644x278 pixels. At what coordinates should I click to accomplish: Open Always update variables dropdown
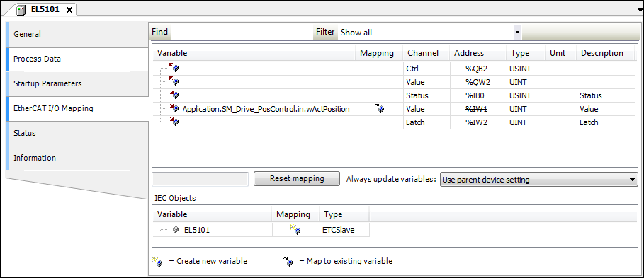632,180
